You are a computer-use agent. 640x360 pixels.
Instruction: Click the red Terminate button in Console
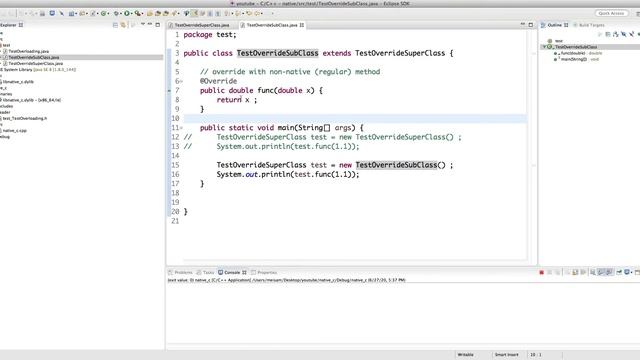point(542,272)
